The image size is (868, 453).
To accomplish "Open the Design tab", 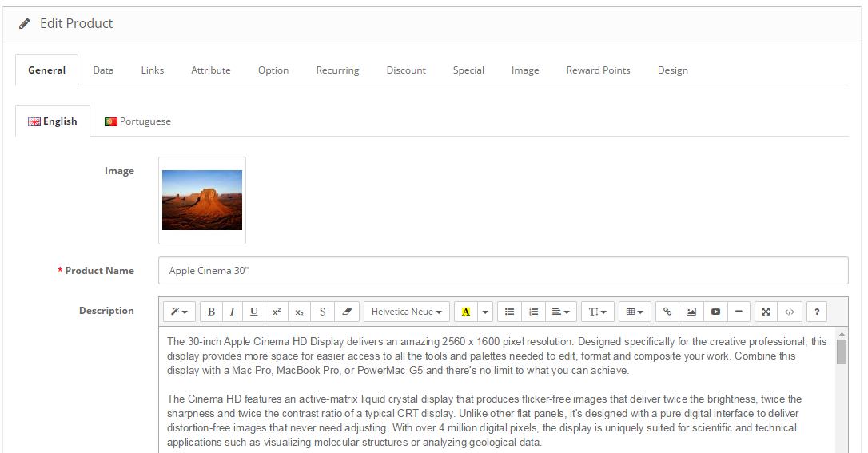I will point(673,70).
